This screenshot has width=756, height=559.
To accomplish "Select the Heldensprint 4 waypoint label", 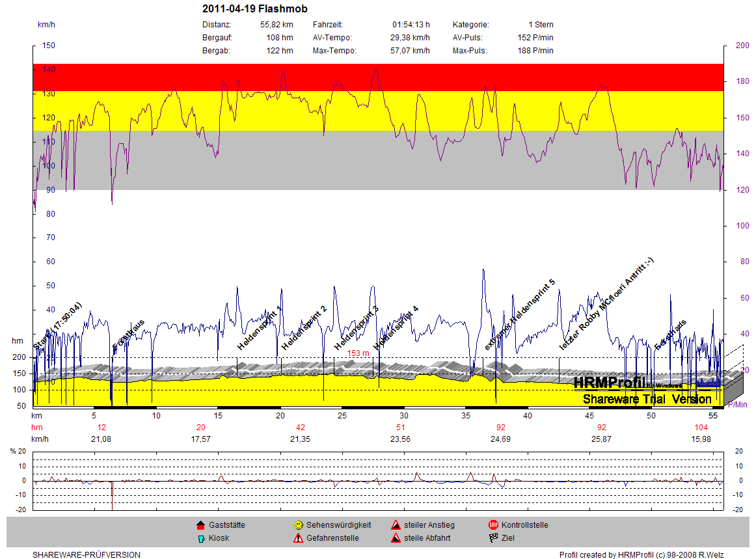I will pyautogui.click(x=396, y=327).
